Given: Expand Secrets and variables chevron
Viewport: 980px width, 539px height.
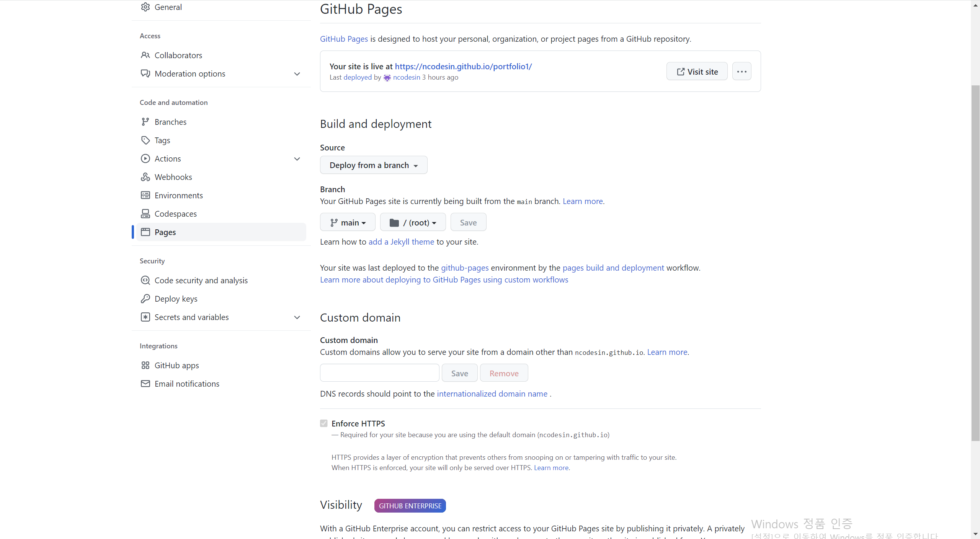Looking at the screenshot, I should [297, 317].
